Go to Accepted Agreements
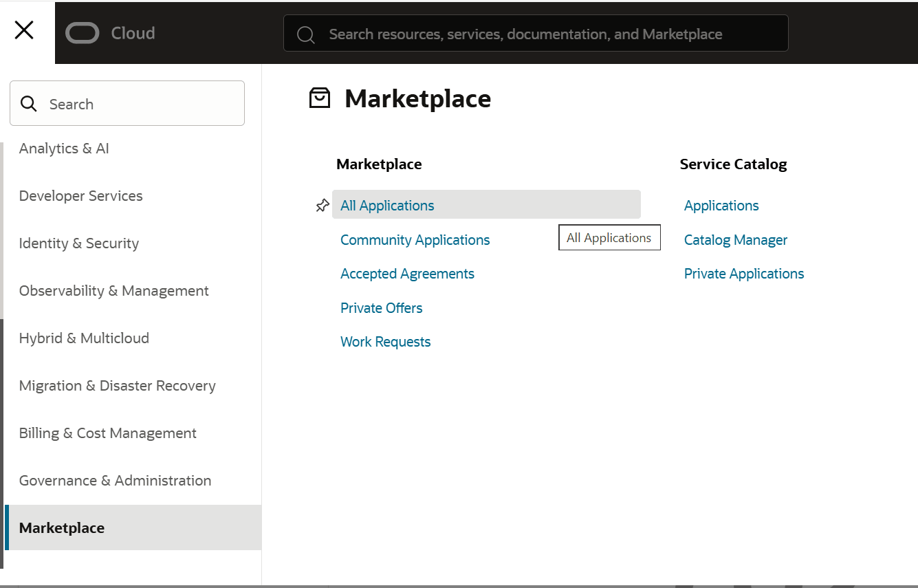This screenshot has width=918, height=588. tap(407, 274)
